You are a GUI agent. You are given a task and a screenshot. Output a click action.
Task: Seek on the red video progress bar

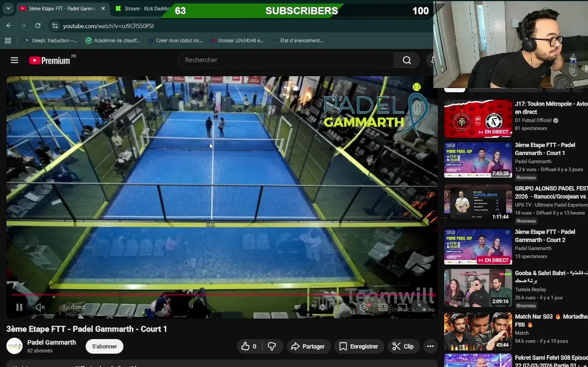click(223, 295)
